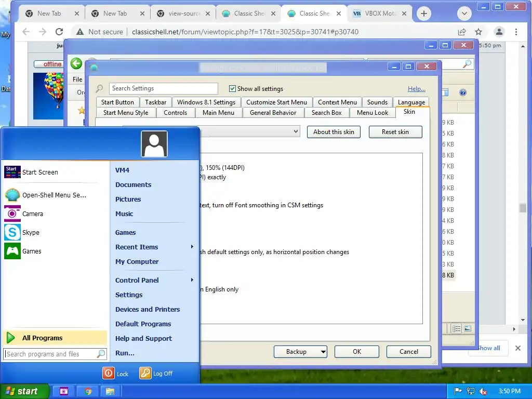
Task: Click the magnifier in start menu search
Action: [101, 354]
